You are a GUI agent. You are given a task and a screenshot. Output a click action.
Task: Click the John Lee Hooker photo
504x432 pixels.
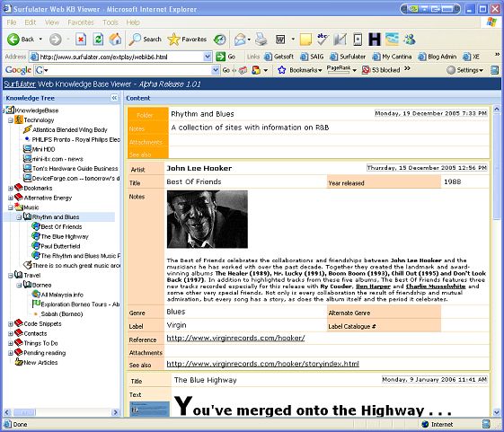208,219
